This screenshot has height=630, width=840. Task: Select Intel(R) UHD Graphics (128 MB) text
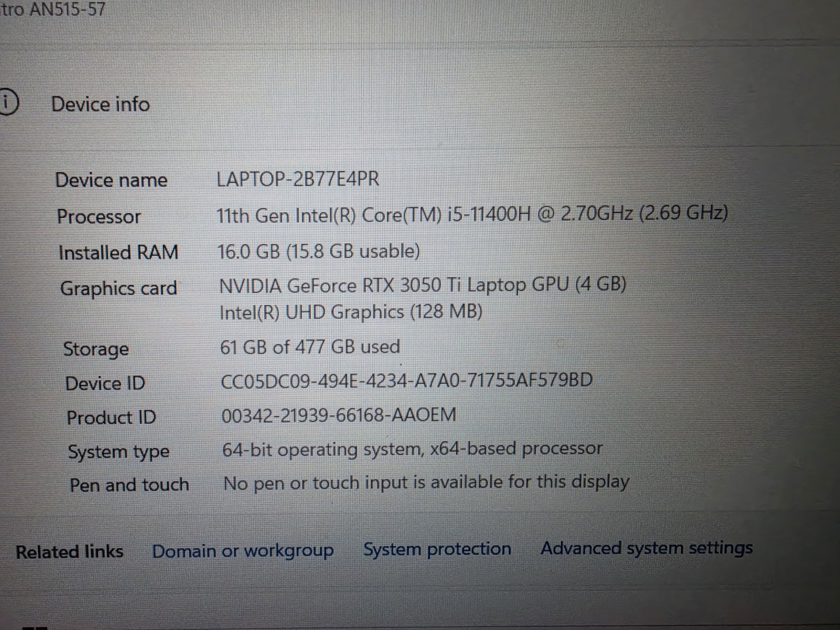[351, 312]
